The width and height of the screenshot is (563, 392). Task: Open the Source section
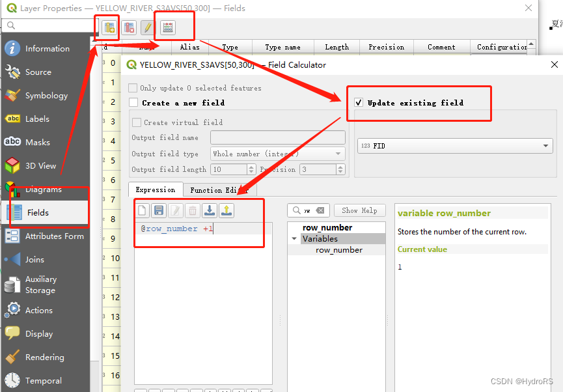(x=46, y=72)
